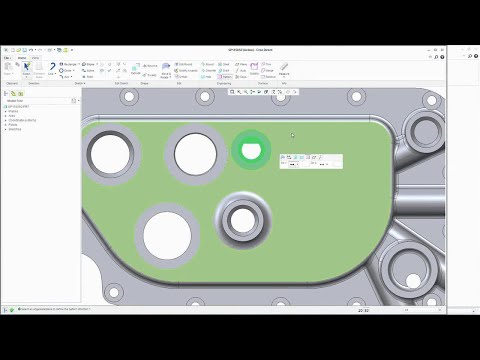480x360 pixels.
Task: Select the Sketches item in the Model Tree
Action: pos(15,129)
